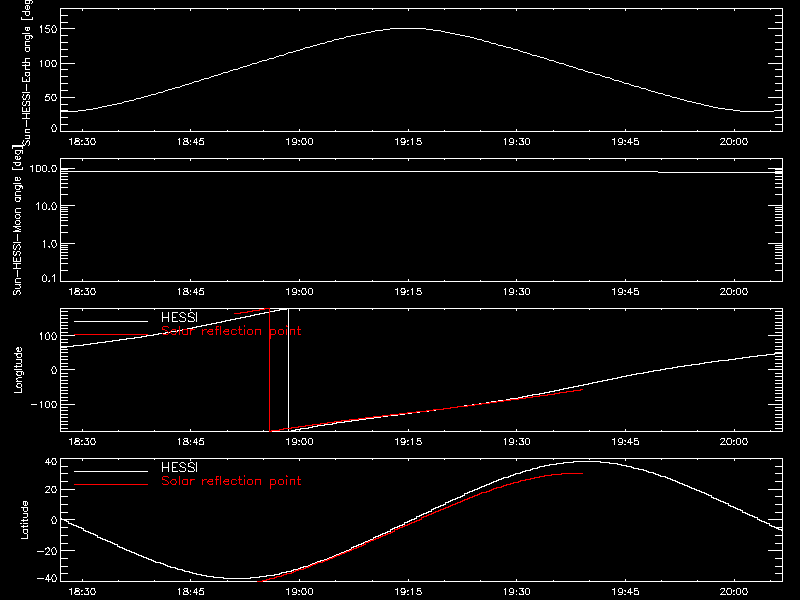Pick white HESSI legend line in Latitude plot
The image size is (800, 600).
(x=111, y=471)
